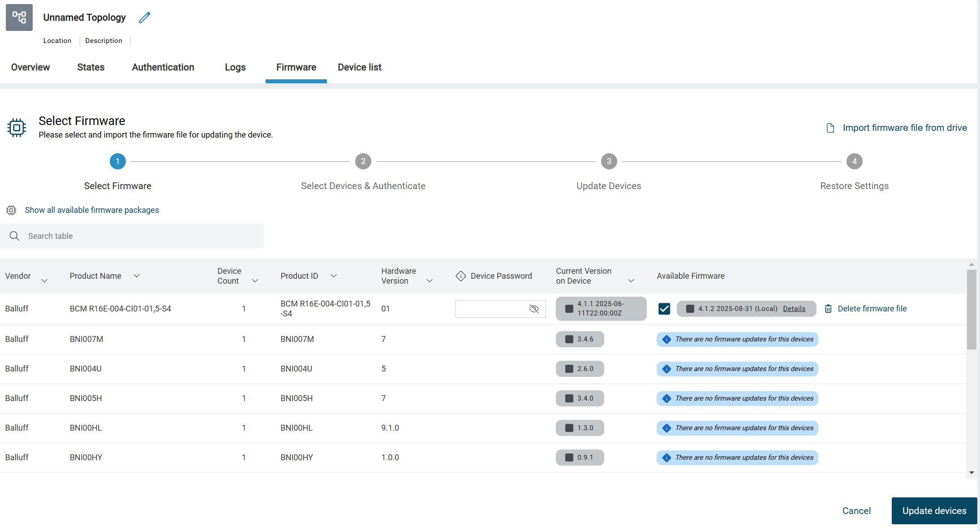Click product name BNI00HY cell
This screenshot has width=980, height=531.
86,458
